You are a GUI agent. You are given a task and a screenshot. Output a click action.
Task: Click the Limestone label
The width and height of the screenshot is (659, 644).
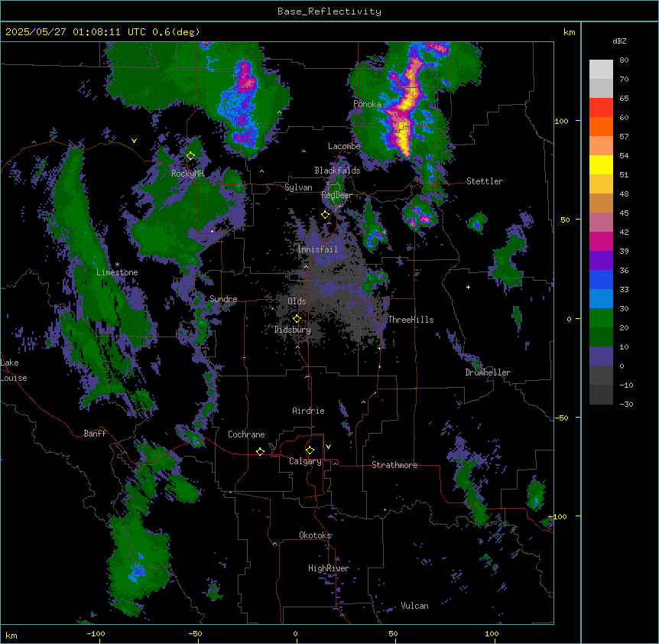(117, 272)
